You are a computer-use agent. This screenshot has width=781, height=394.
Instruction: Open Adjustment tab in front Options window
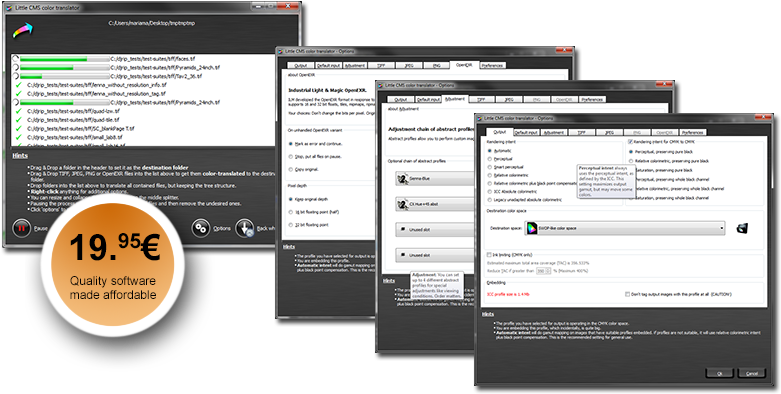[553, 133]
